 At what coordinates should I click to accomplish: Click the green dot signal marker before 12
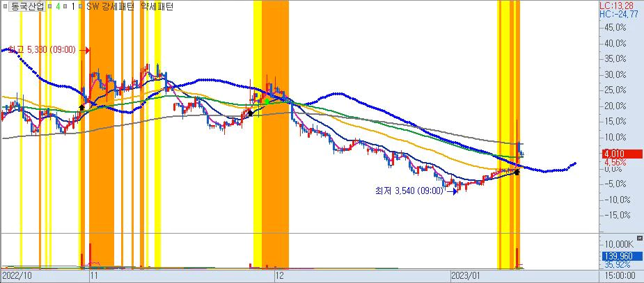(x=267, y=102)
